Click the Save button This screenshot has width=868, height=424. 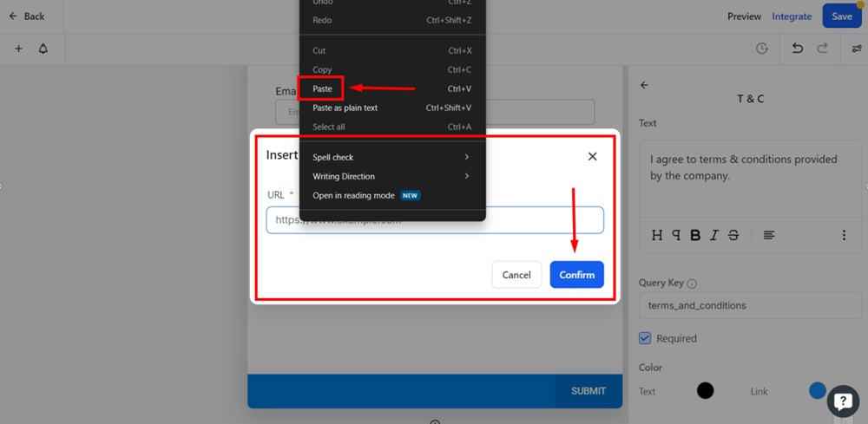(842, 16)
